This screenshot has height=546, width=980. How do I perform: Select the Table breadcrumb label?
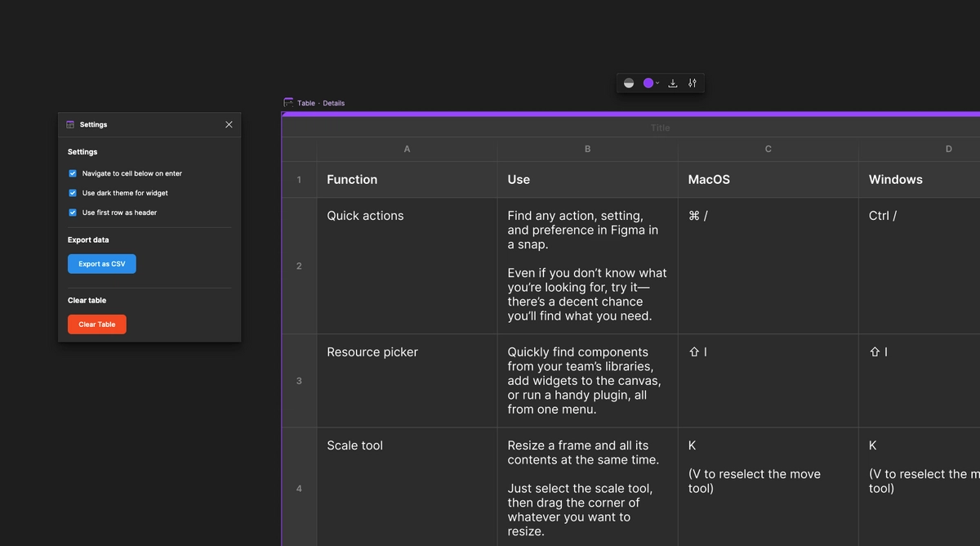point(305,102)
